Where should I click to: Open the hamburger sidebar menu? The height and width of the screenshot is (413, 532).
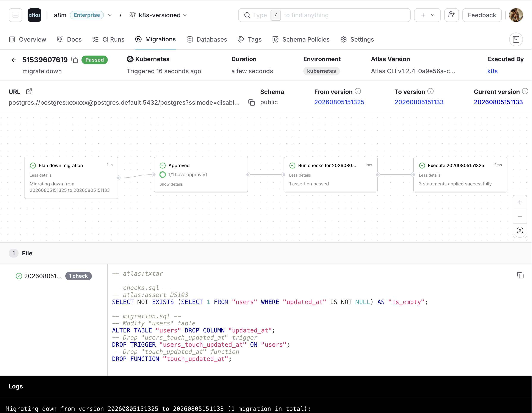tap(15, 15)
